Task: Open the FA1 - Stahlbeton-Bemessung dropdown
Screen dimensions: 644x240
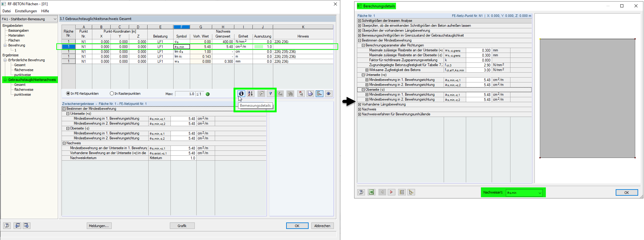Action: tap(29, 19)
